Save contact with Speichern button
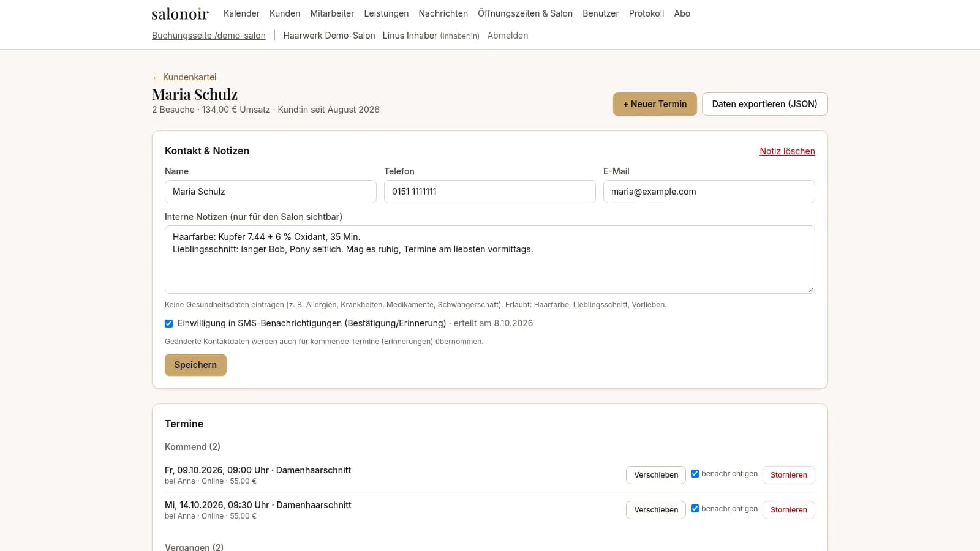The width and height of the screenshot is (980, 551). [x=195, y=365]
